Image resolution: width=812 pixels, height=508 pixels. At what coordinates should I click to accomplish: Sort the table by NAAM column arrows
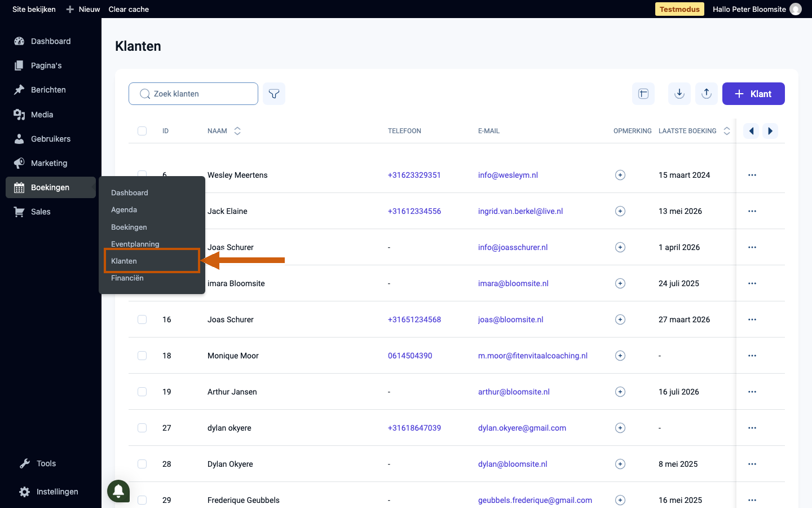(x=237, y=131)
